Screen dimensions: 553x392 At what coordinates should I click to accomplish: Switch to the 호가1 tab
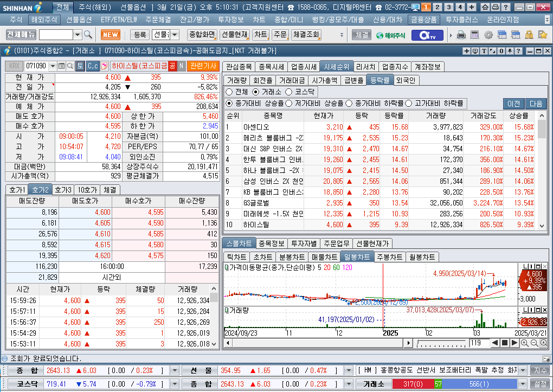coord(17,190)
